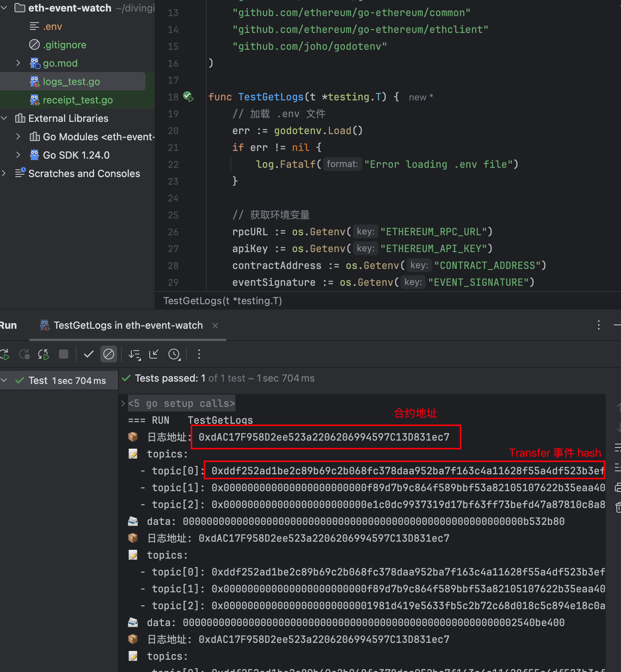Open test toolbar more options kebab
The width and height of the screenshot is (621, 672).
pyautogui.click(x=199, y=354)
